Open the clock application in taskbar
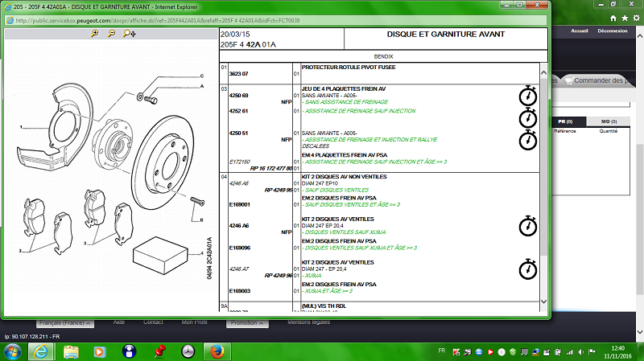 [x=188, y=351]
